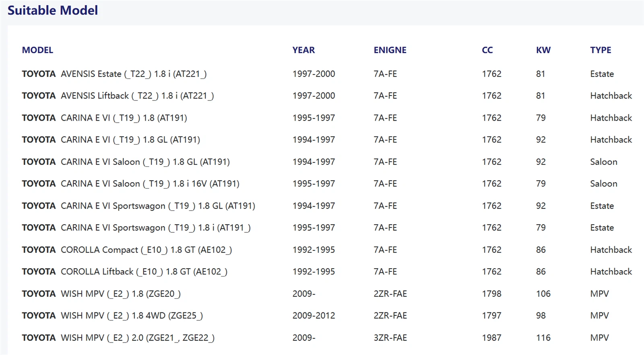Click 7A-FE engine in COROLLA Liftback row
Viewport: 644px width, 355px height.
click(385, 272)
